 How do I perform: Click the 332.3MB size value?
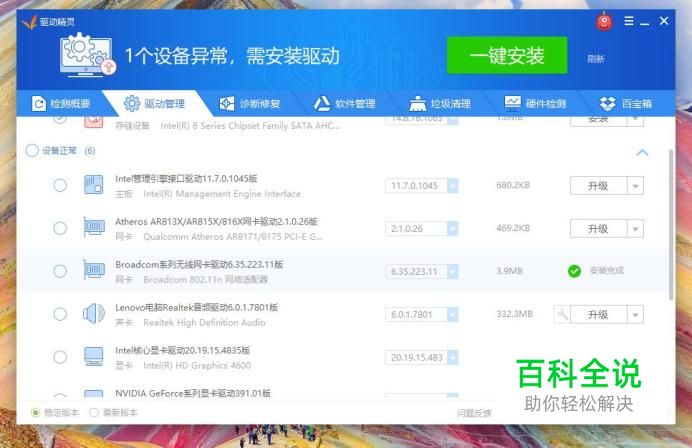[515, 314]
